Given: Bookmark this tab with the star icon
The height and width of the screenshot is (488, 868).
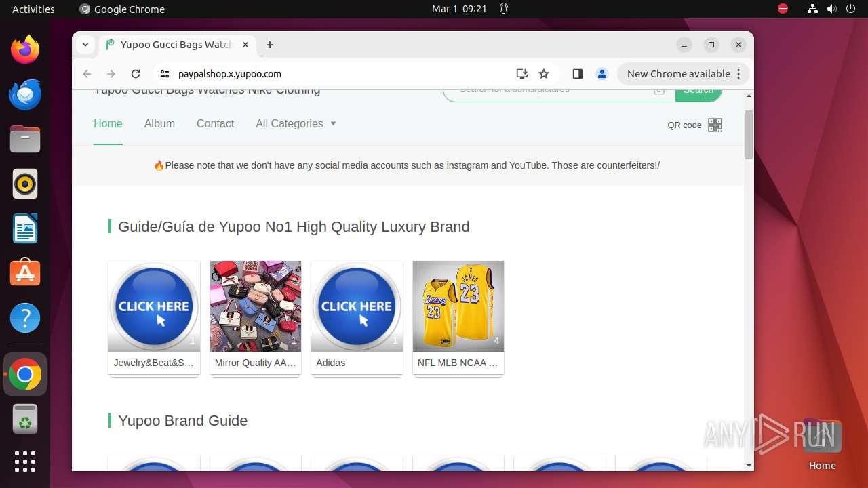Looking at the screenshot, I should [544, 74].
